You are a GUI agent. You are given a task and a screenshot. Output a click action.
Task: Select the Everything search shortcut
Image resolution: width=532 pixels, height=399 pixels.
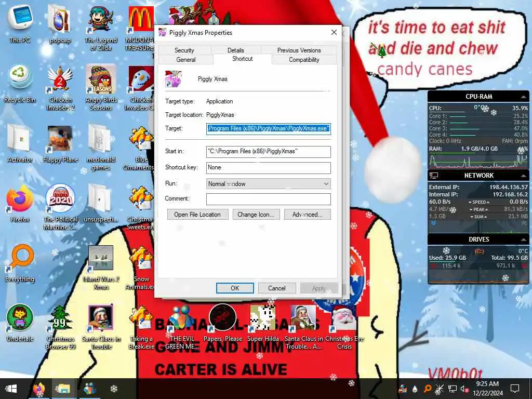point(20,263)
